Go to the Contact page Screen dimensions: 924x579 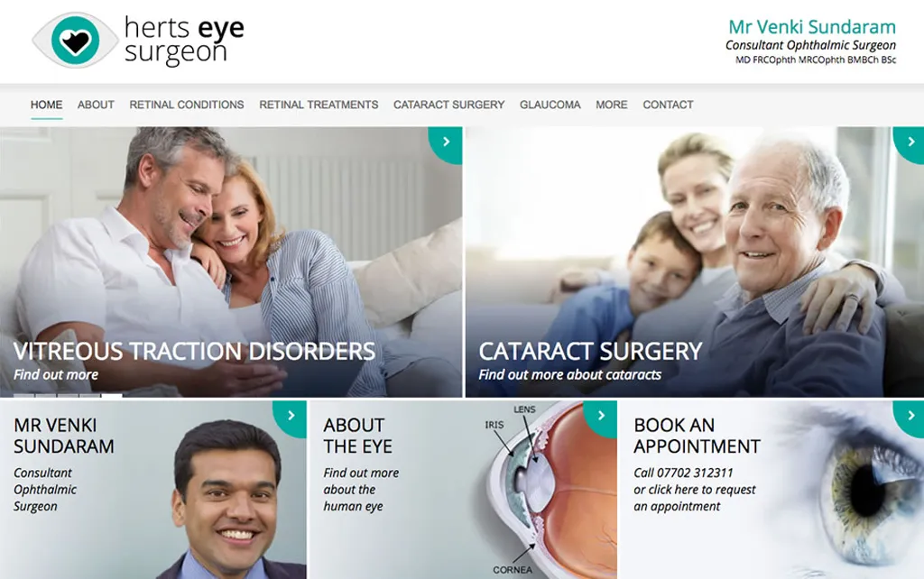[669, 105]
